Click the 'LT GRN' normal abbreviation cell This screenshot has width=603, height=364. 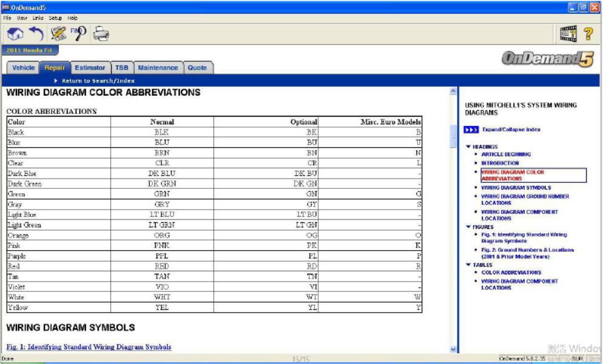162,225
